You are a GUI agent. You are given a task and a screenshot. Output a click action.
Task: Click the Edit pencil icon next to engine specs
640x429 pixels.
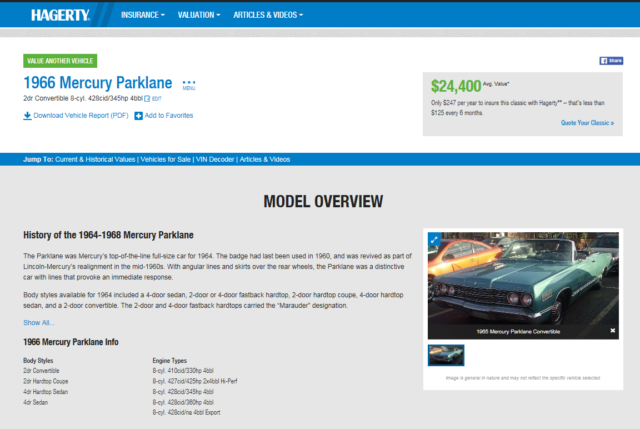pos(147,99)
